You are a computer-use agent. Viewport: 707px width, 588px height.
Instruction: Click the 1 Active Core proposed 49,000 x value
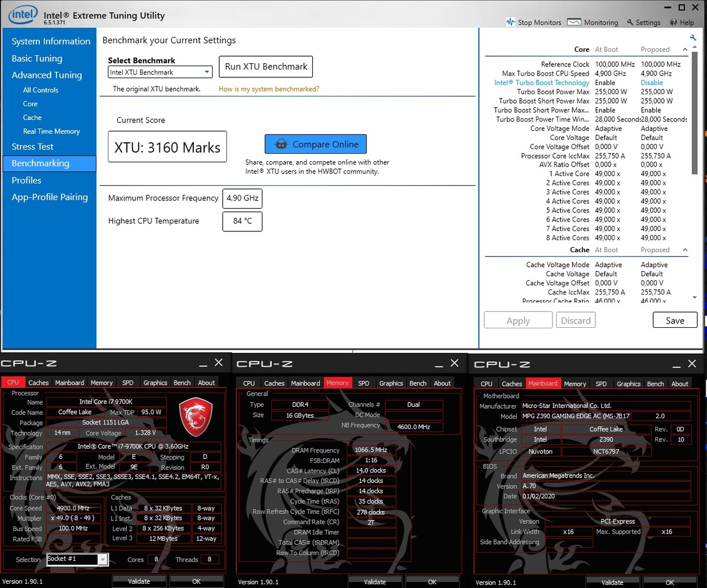(653, 174)
